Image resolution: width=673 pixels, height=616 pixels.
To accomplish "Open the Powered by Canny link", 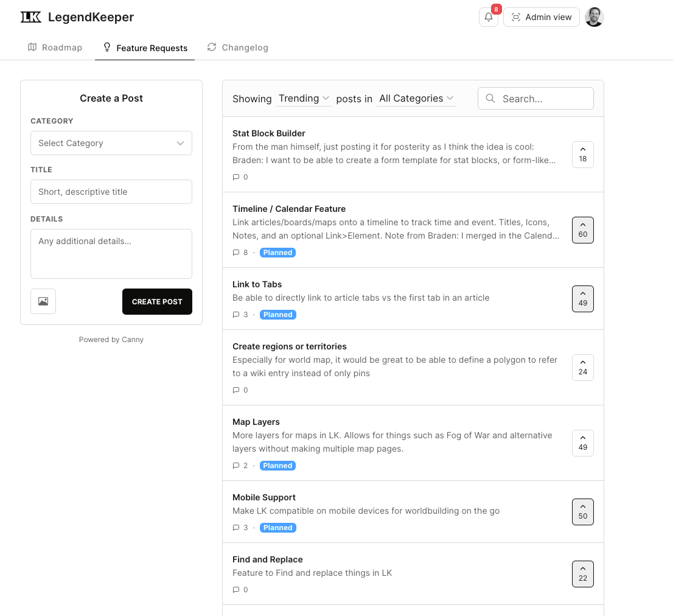I will pyautogui.click(x=111, y=340).
